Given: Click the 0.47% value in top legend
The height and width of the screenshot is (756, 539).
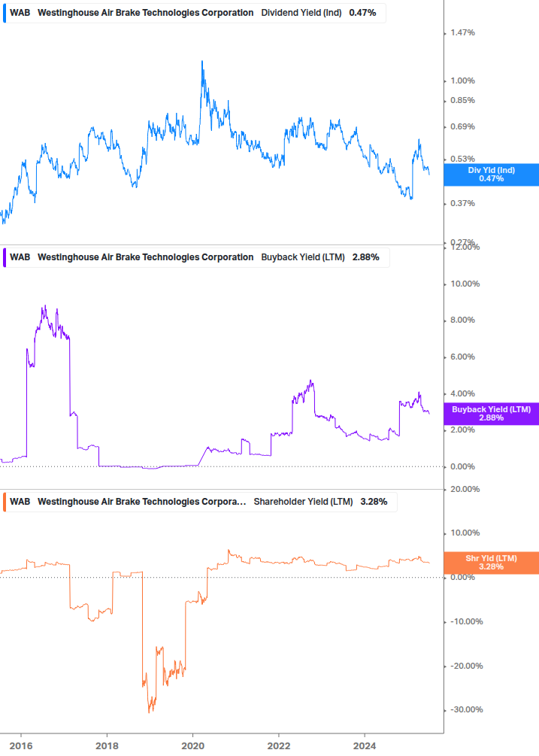Looking at the screenshot, I should point(362,13).
